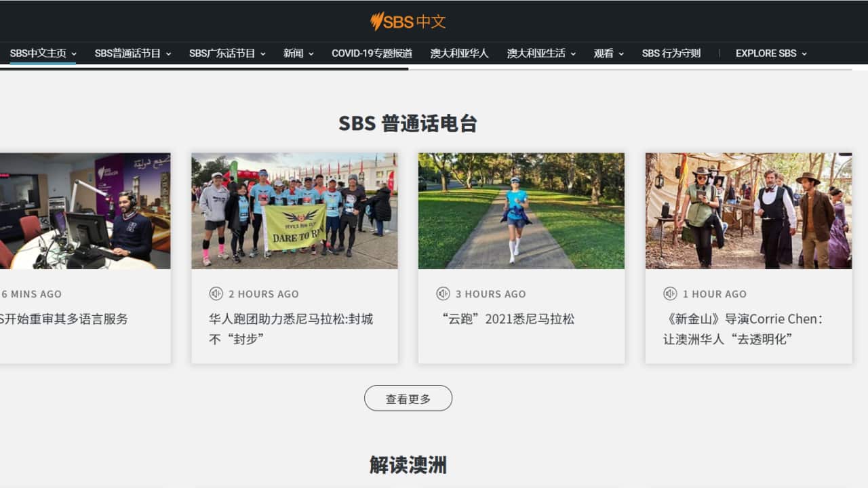Open the SBS 行为守则 page
This screenshot has height=488, width=868.
coord(671,52)
